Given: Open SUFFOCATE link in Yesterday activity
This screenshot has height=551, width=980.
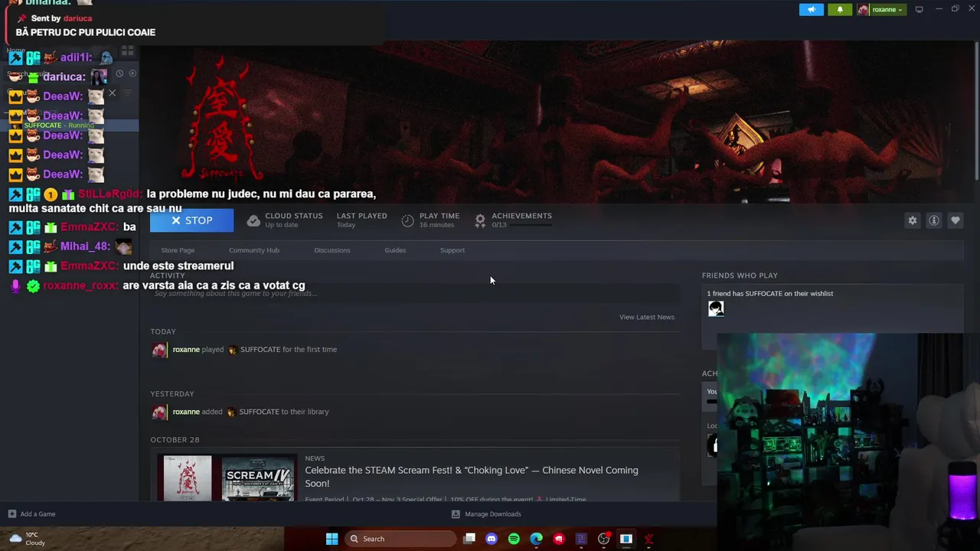Looking at the screenshot, I should tap(260, 412).
